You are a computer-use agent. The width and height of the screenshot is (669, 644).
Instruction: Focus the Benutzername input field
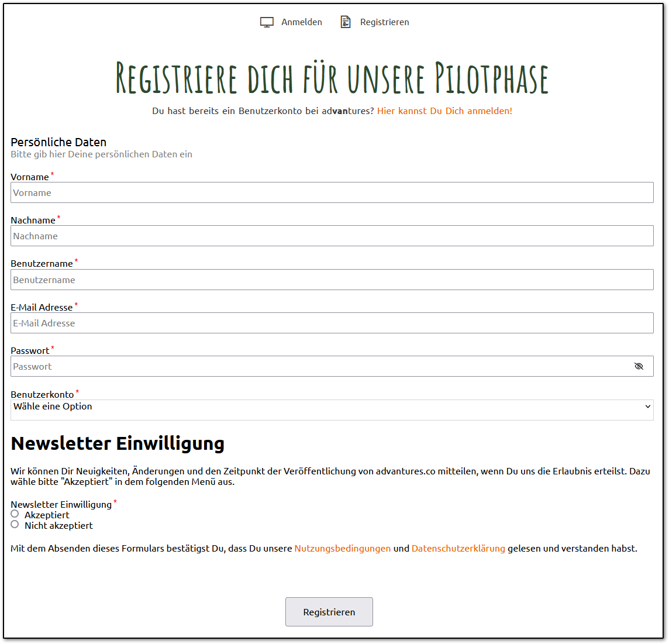[332, 280]
